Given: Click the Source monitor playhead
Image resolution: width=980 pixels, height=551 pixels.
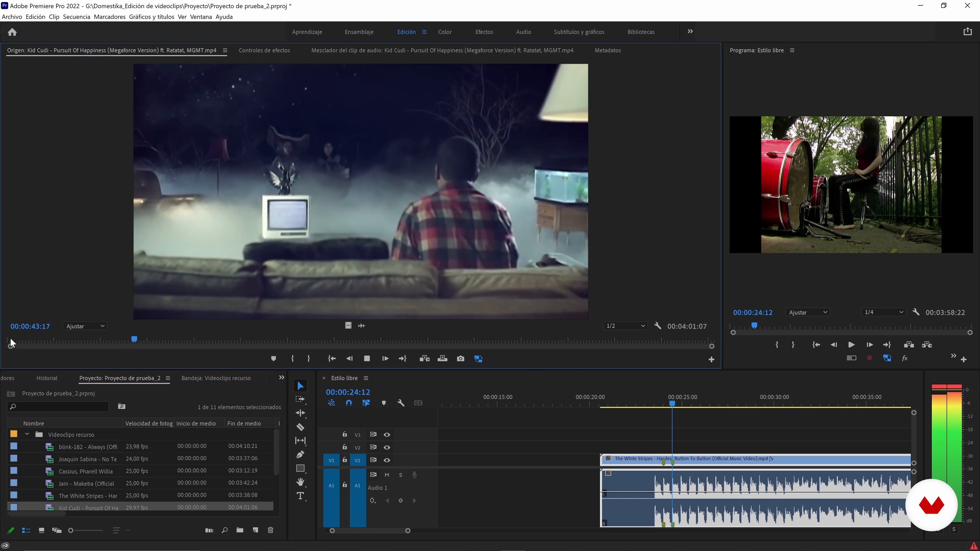Looking at the screenshot, I should tap(134, 339).
